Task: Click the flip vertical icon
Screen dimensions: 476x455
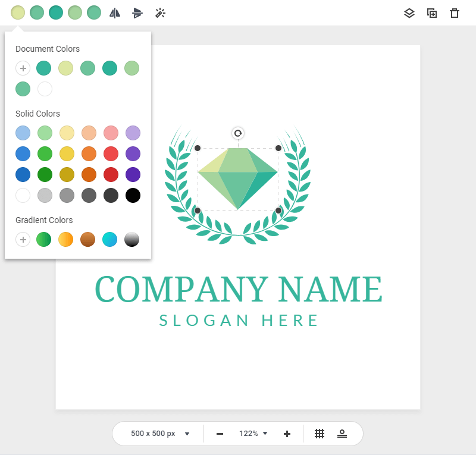Action: (x=137, y=12)
